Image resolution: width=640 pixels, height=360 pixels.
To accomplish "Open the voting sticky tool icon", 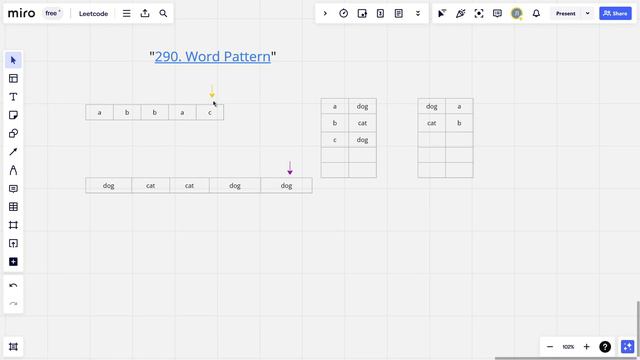I will pyautogui.click(x=362, y=13).
